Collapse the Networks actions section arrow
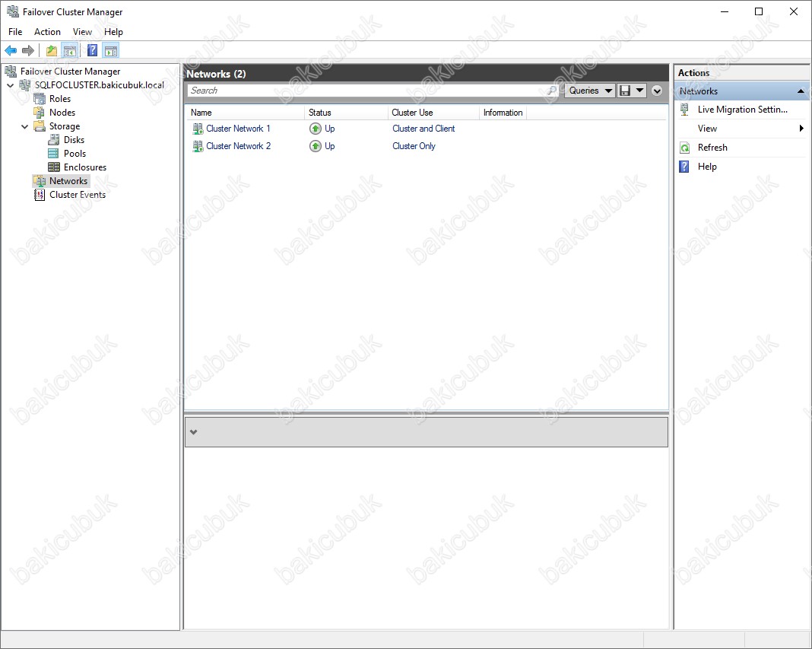 [801, 91]
